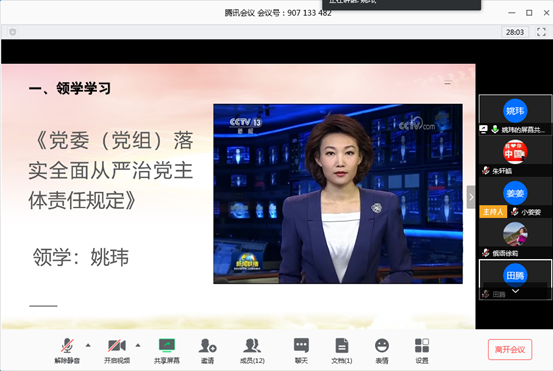Open the 聊天 chat panel

tap(301, 351)
